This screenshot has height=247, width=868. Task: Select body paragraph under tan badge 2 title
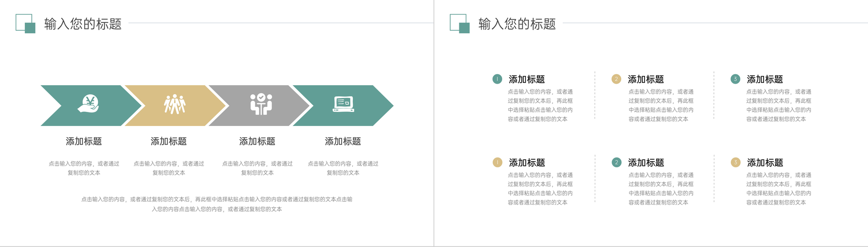[x=661, y=105]
